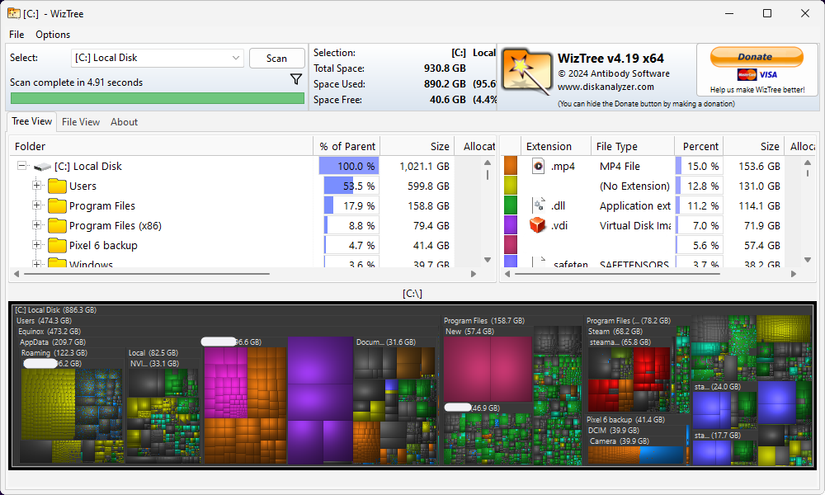This screenshot has width=825, height=495.
Task: Switch to the File View tab
Action: pos(81,122)
